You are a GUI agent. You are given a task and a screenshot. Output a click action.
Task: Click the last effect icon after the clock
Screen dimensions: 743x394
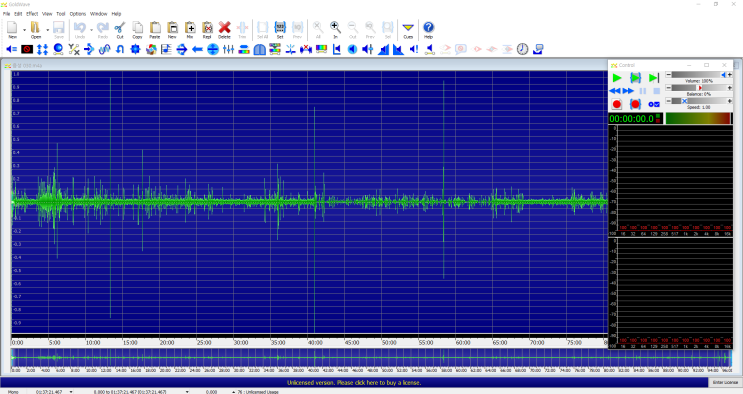click(x=538, y=49)
